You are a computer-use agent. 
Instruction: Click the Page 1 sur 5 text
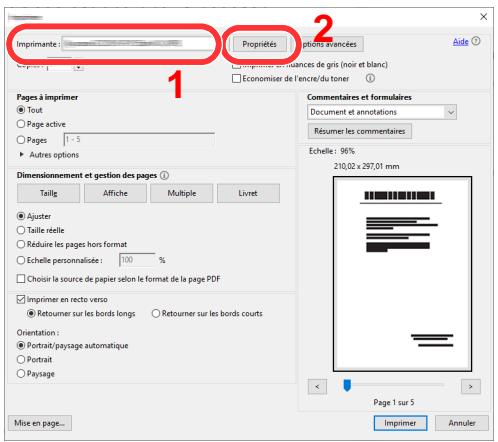394,402
